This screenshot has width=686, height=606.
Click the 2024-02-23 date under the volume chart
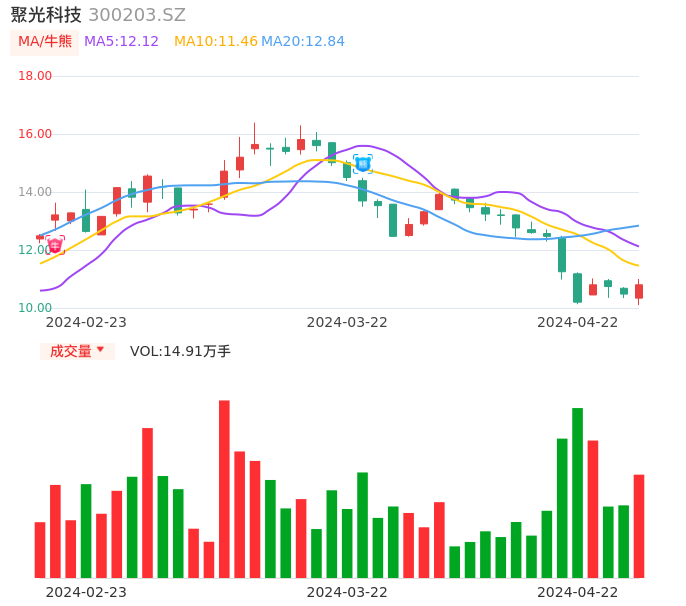click(x=86, y=593)
